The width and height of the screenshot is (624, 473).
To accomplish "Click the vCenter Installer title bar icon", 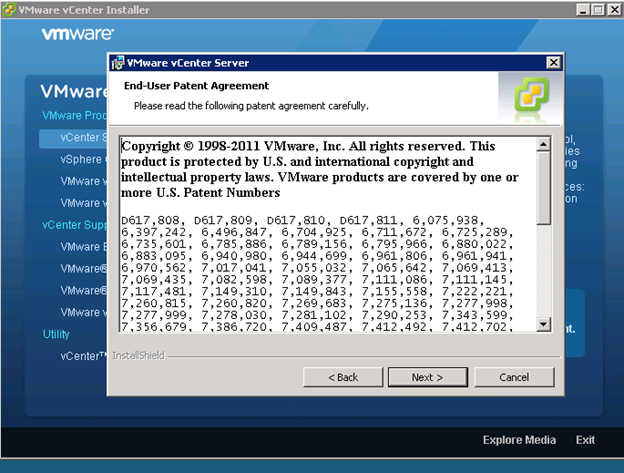I will click(x=9, y=10).
